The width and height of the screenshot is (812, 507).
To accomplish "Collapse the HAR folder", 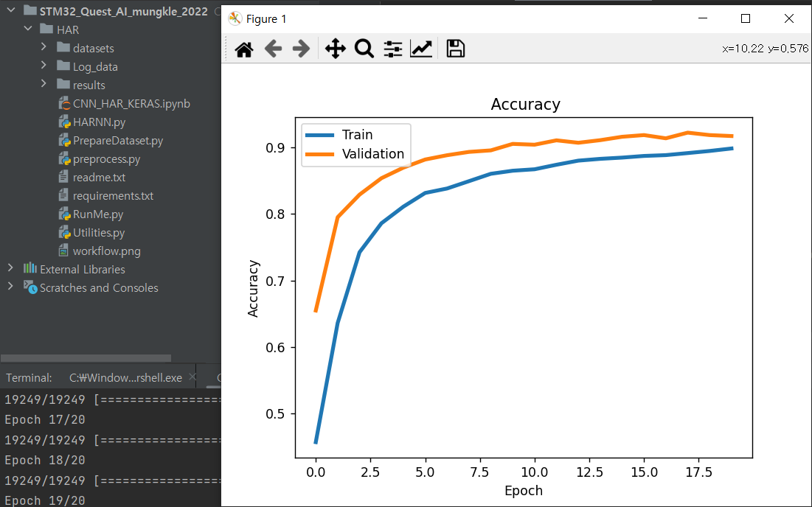I will [x=28, y=30].
